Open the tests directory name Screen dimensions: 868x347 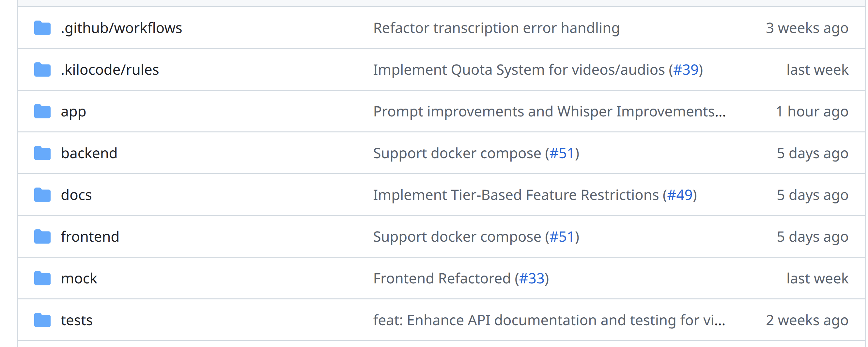click(76, 320)
